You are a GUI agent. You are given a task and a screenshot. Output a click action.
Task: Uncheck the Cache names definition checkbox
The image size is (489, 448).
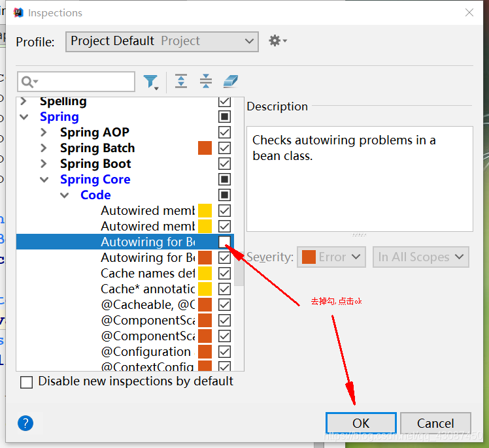pyautogui.click(x=224, y=273)
